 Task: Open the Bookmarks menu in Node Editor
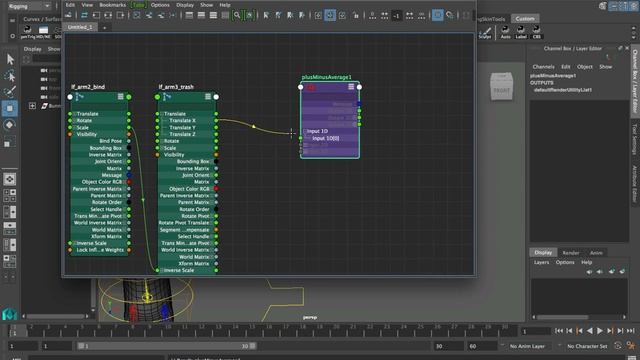(112, 5)
